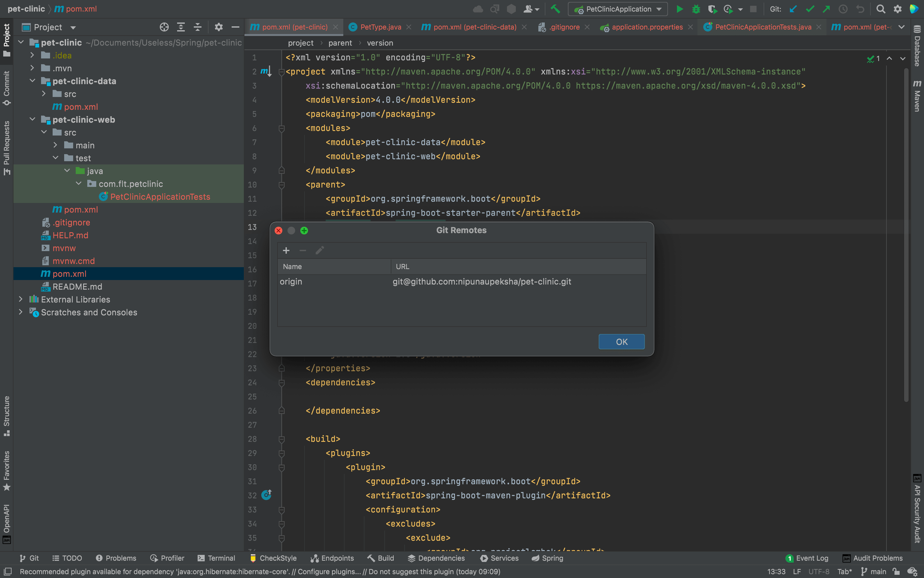
Task: Select PetClinicApplicationTests in project tree
Action: 160,197
